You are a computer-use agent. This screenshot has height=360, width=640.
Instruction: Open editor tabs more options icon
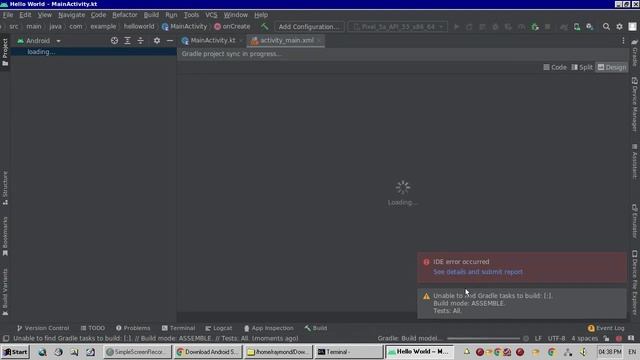click(x=623, y=40)
